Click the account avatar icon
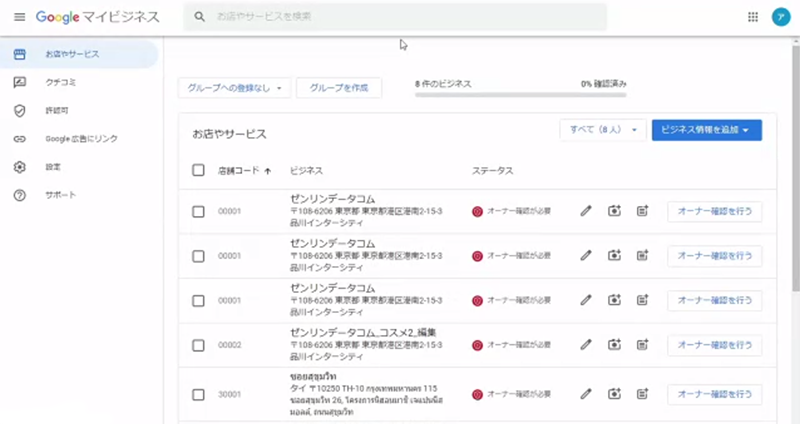The width and height of the screenshot is (800, 424). pos(780,17)
